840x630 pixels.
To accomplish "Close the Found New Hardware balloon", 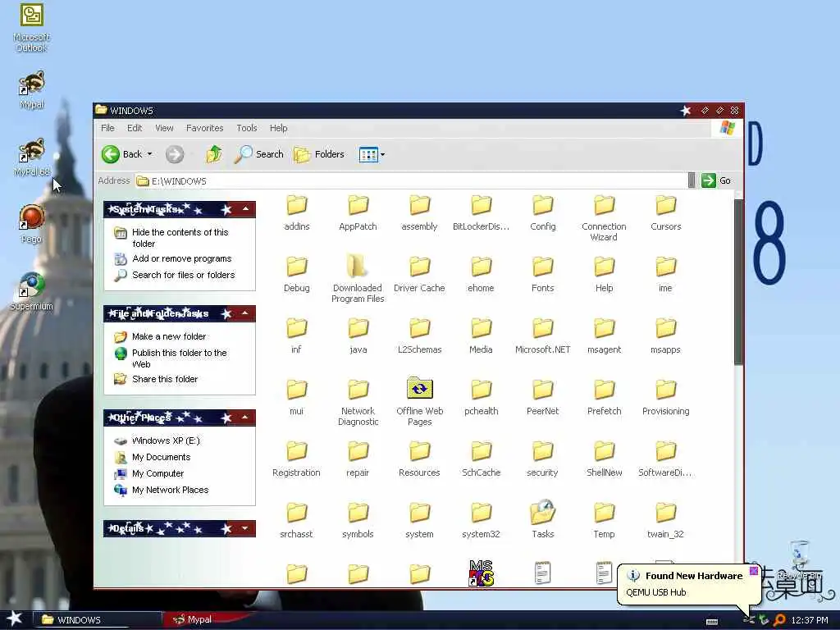I will coord(754,571).
